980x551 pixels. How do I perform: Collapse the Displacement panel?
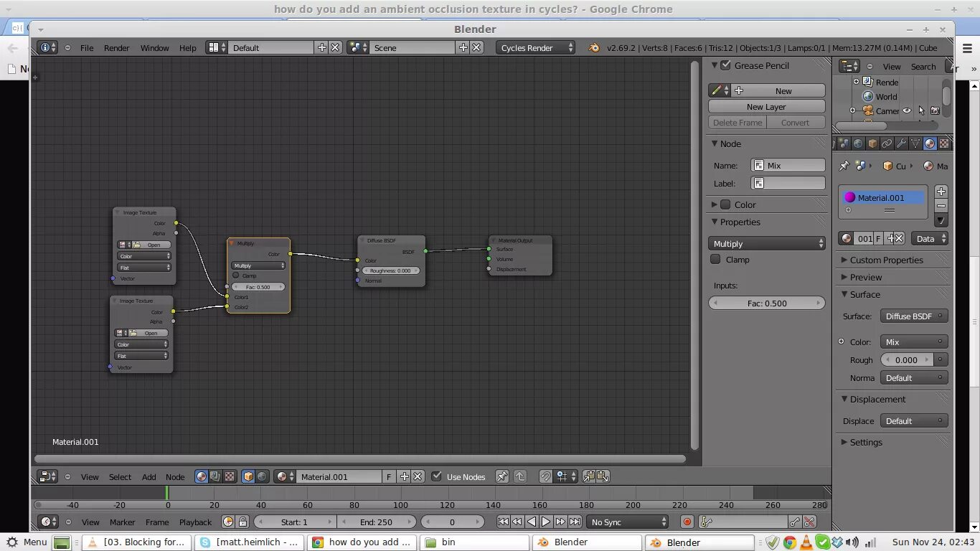pyautogui.click(x=844, y=399)
